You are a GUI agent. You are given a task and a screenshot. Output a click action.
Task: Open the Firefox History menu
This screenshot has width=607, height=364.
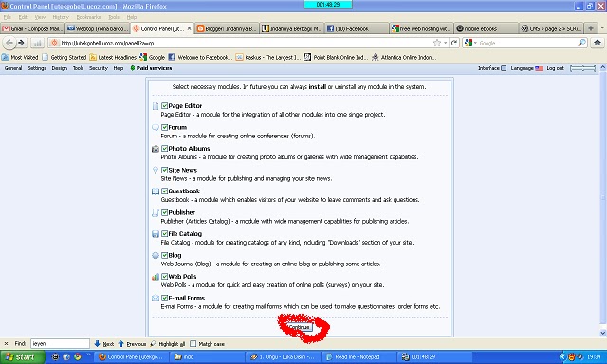[x=61, y=17]
